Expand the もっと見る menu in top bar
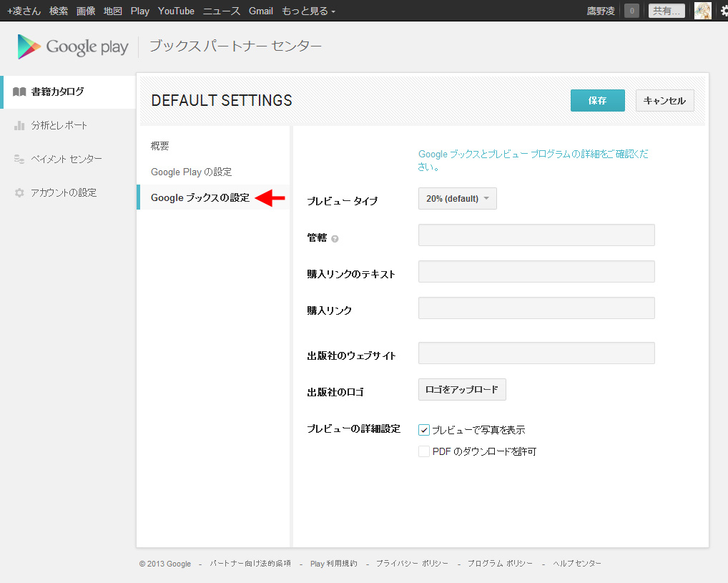The image size is (728, 583). pos(308,11)
